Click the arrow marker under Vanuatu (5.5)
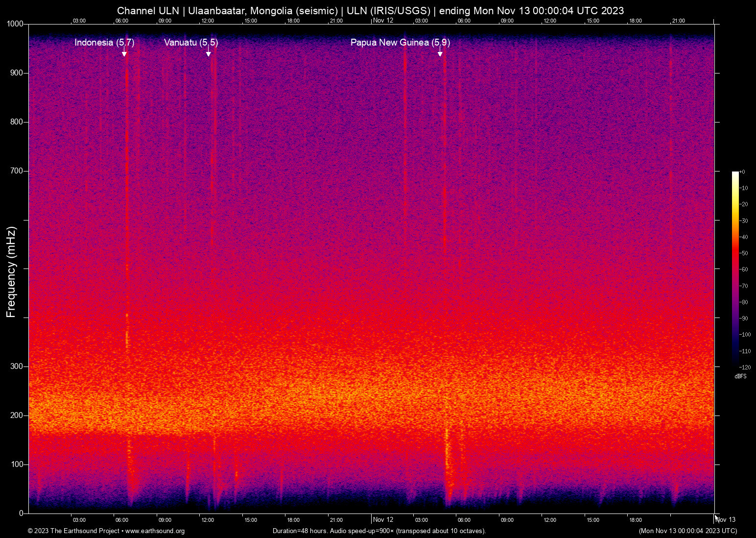This screenshot has height=538, width=756. (x=209, y=53)
